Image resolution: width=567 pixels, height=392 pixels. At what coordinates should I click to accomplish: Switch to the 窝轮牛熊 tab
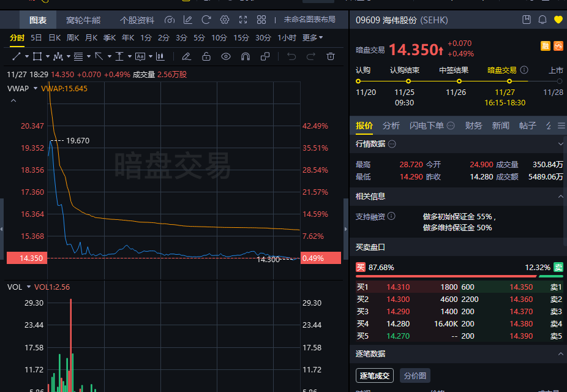tap(86, 20)
